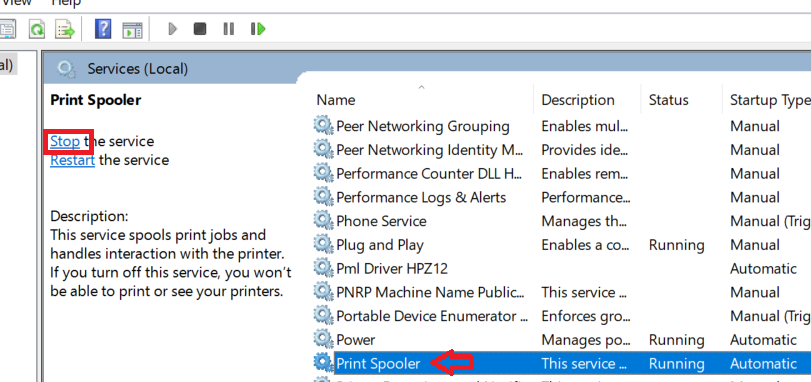Toggle the Show/Hide Action Pane icon
811x382 pixels.
[x=132, y=29]
